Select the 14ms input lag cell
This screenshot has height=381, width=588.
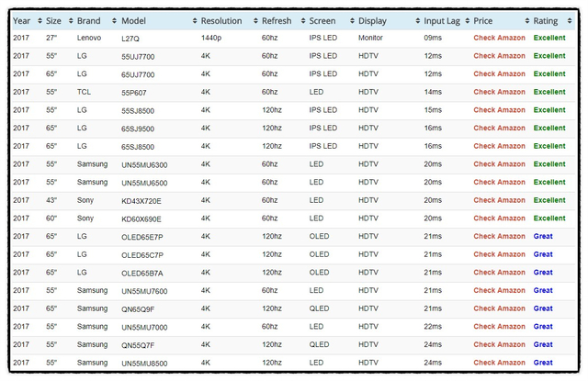pos(433,92)
